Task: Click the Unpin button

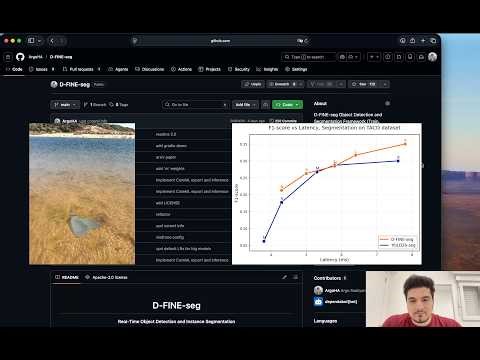Action: tap(253, 84)
